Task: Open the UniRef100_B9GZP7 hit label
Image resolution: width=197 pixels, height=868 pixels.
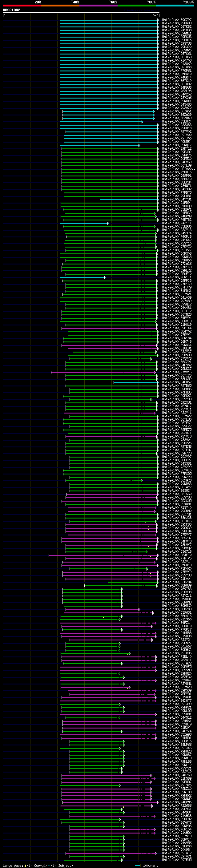Action: [177, 20]
